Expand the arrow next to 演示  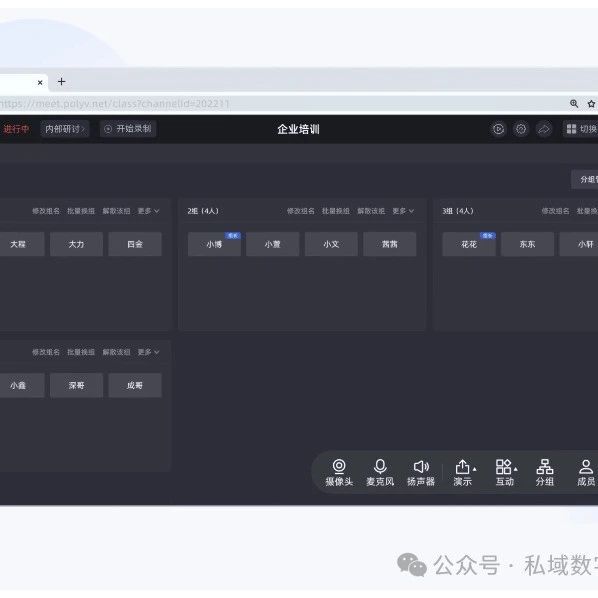(475, 469)
